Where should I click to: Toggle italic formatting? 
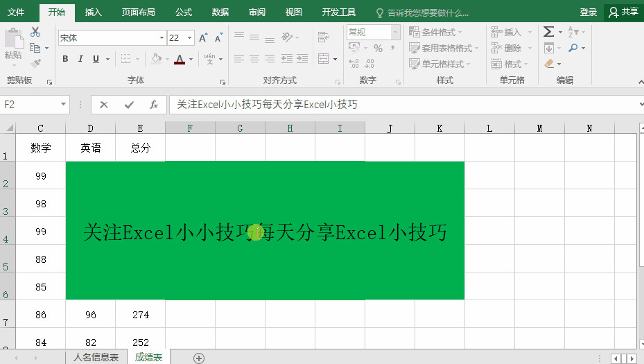(x=80, y=59)
